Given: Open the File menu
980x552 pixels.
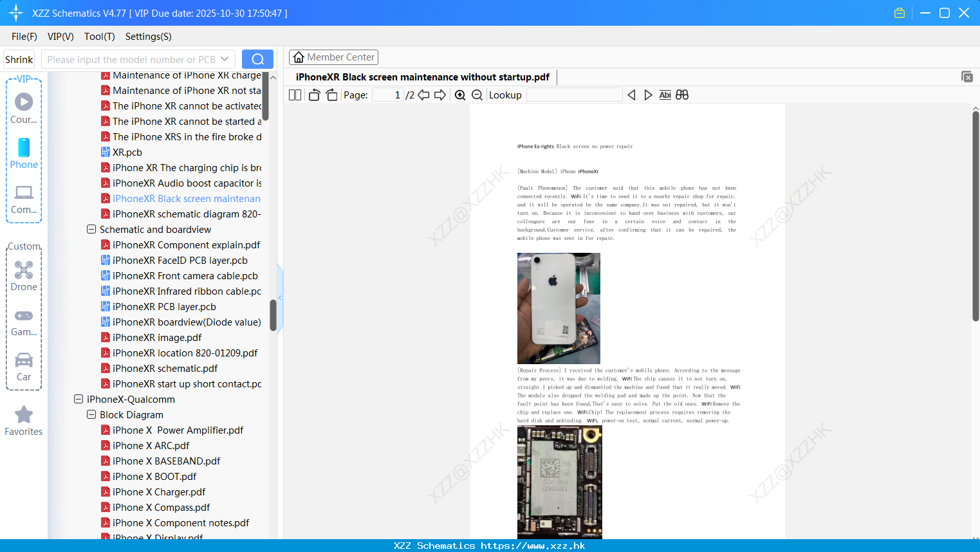Looking at the screenshot, I should pyautogui.click(x=24, y=37).
